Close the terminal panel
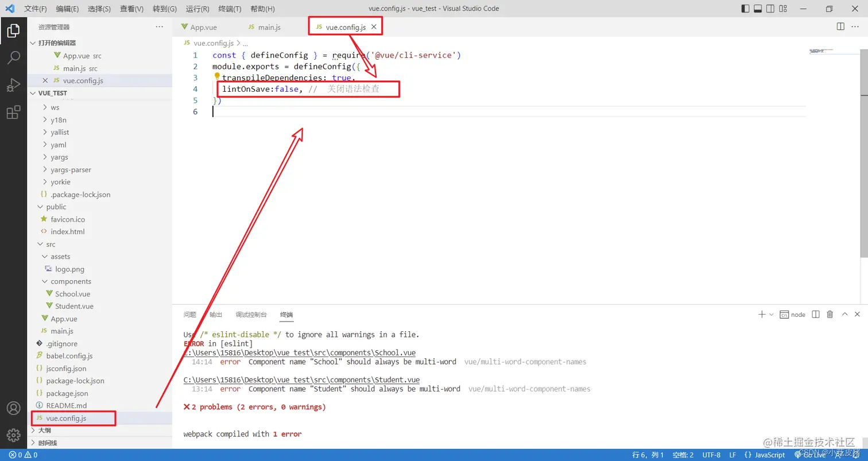This screenshot has width=868, height=461. [857, 314]
